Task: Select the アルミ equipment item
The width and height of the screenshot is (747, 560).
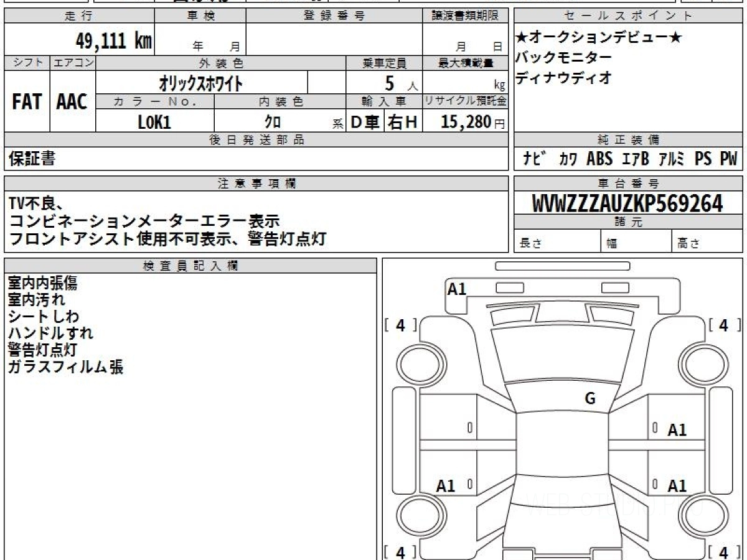Action: (672, 159)
